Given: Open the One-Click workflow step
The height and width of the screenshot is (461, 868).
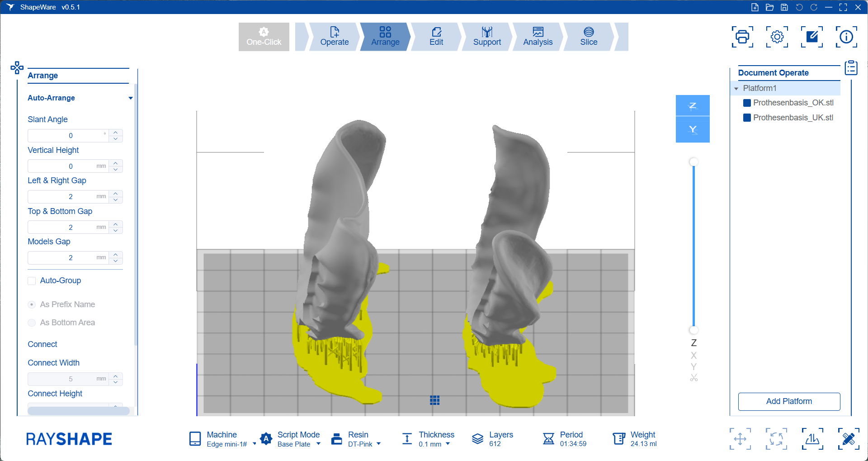Looking at the screenshot, I should click(x=264, y=37).
